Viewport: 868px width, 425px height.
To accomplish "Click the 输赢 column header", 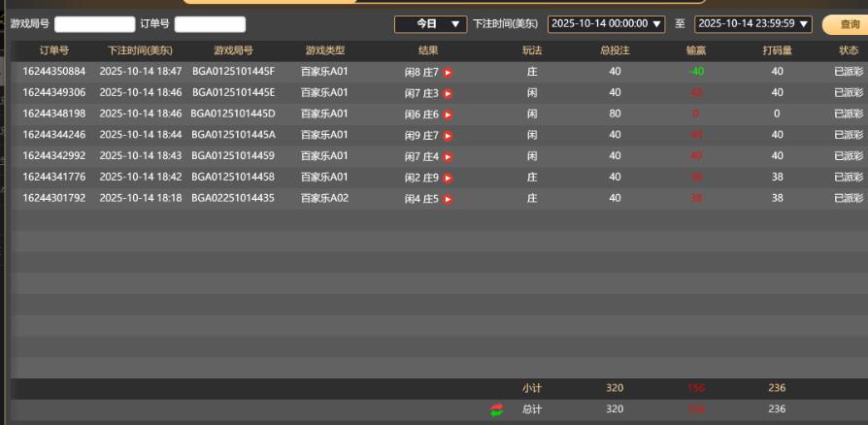I will click(696, 49).
